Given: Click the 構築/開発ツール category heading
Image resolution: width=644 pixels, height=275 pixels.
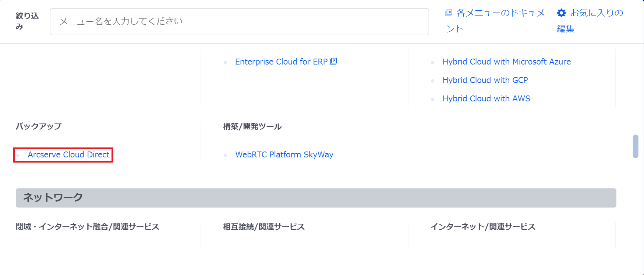Looking at the screenshot, I should click(x=252, y=127).
